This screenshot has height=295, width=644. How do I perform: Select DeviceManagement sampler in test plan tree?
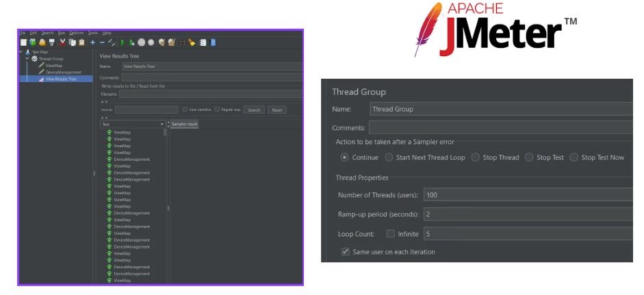click(x=63, y=73)
